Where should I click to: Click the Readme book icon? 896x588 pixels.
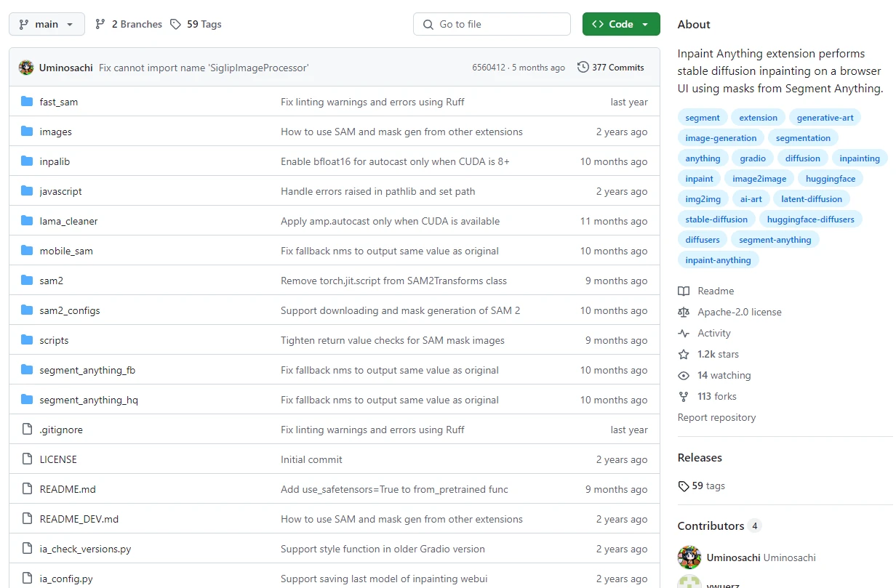point(684,291)
